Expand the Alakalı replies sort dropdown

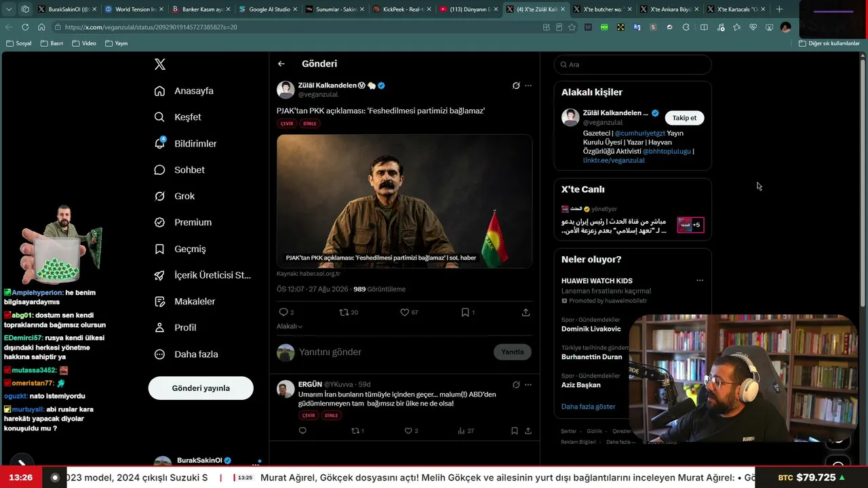290,326
